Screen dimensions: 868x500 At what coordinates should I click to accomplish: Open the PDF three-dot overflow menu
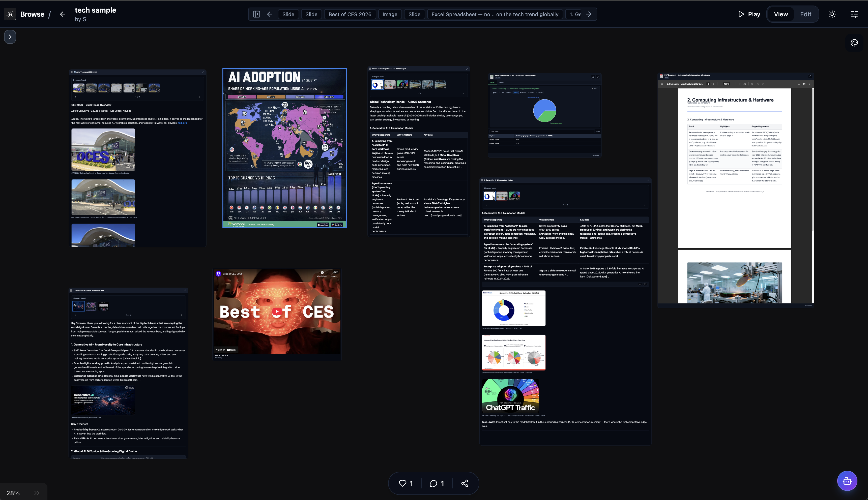(809, 84)
